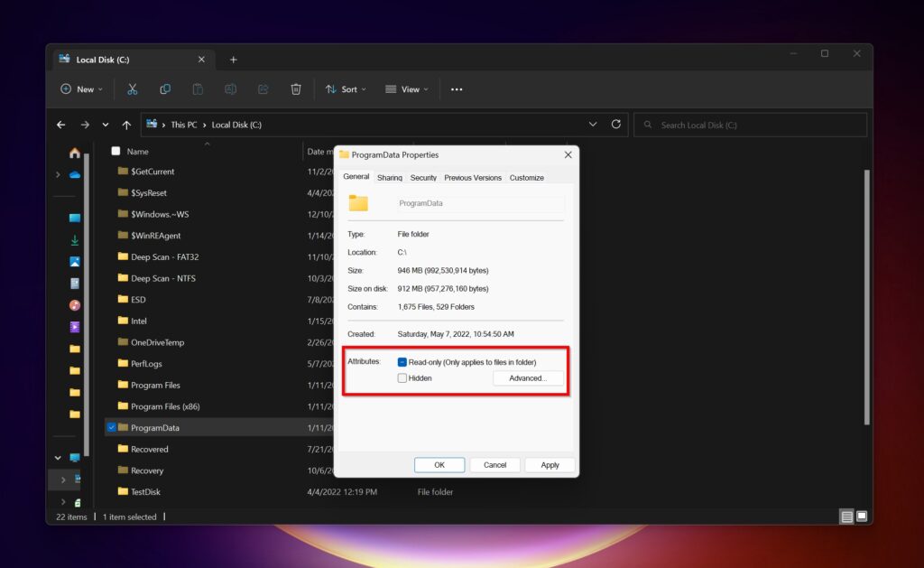Open Home from the navigation sidebar
Image resolution: width=924 pixels, height=568 pixels.
(74, 153)
